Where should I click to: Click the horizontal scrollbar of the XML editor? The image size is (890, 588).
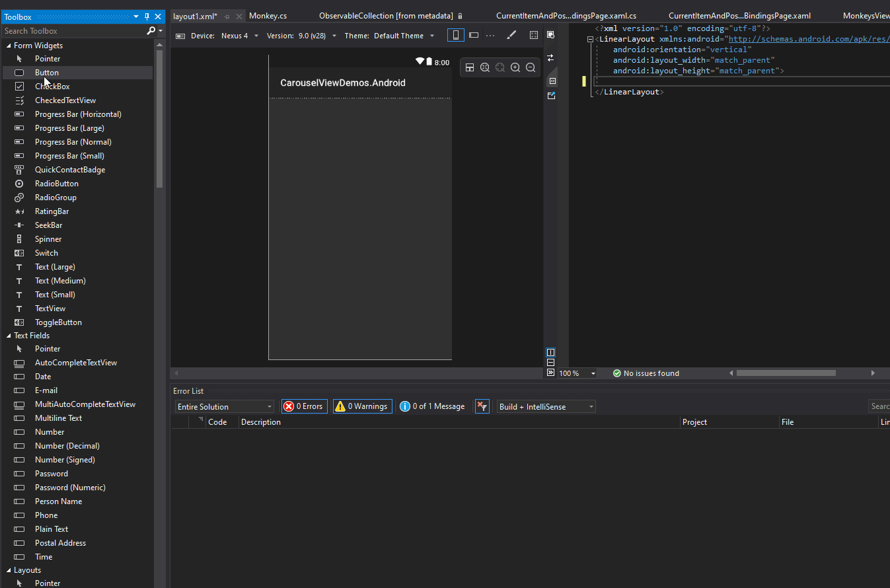[x=786, y=373]
